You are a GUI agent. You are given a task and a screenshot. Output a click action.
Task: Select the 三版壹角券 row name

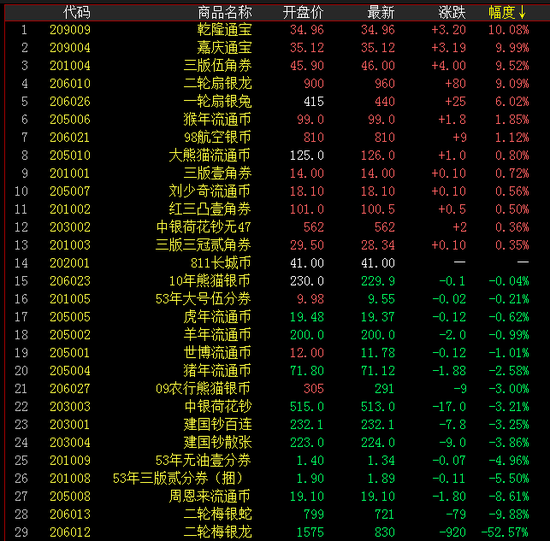[217, 173]
